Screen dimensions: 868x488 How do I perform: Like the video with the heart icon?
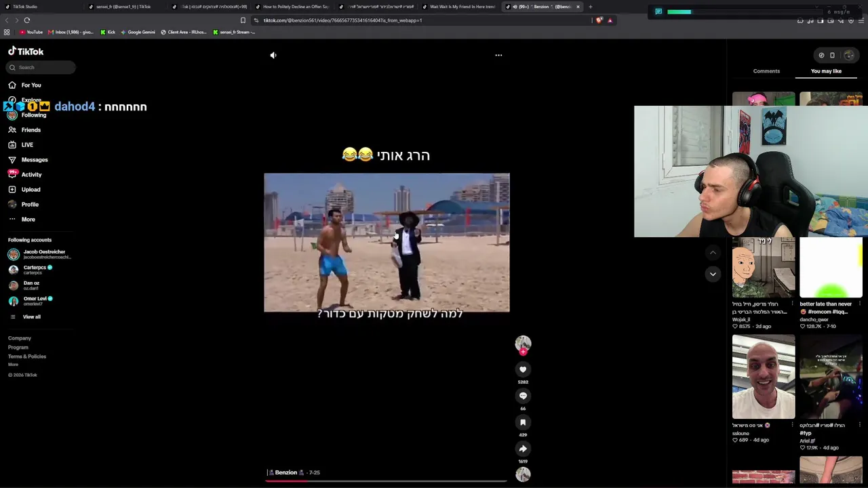pos(523,369)
